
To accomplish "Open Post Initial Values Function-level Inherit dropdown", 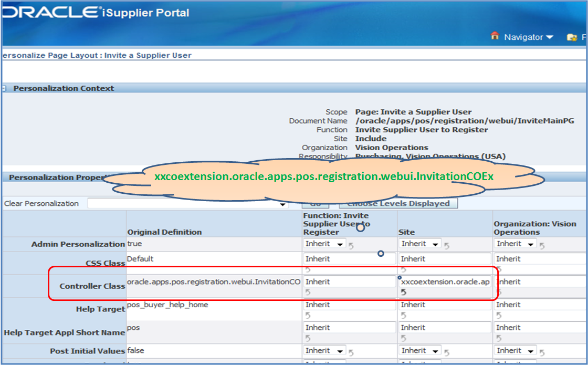I will pyautogui.click(x=324, y=351).
